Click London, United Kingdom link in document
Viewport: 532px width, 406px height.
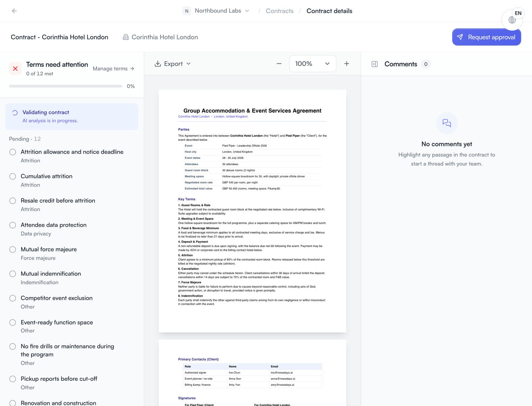[231, 116]
